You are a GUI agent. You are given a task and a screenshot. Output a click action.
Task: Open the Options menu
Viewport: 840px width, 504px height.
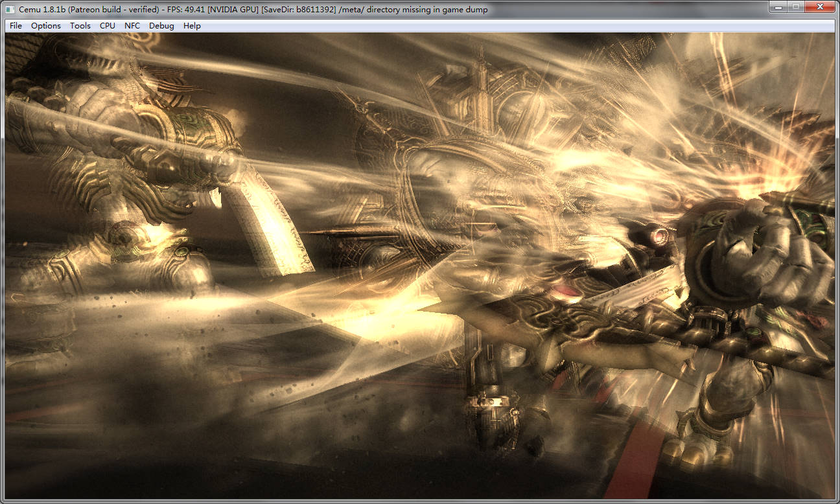(46, 26)
